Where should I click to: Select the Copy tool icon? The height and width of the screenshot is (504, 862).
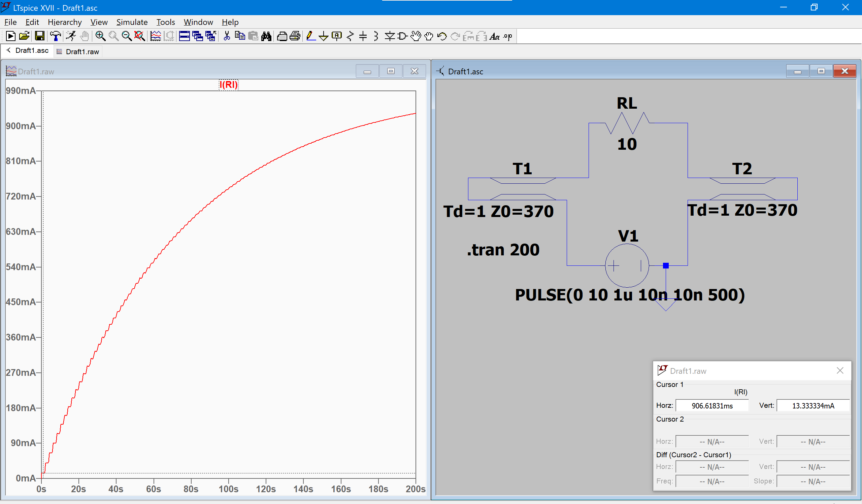pos(240,36)
